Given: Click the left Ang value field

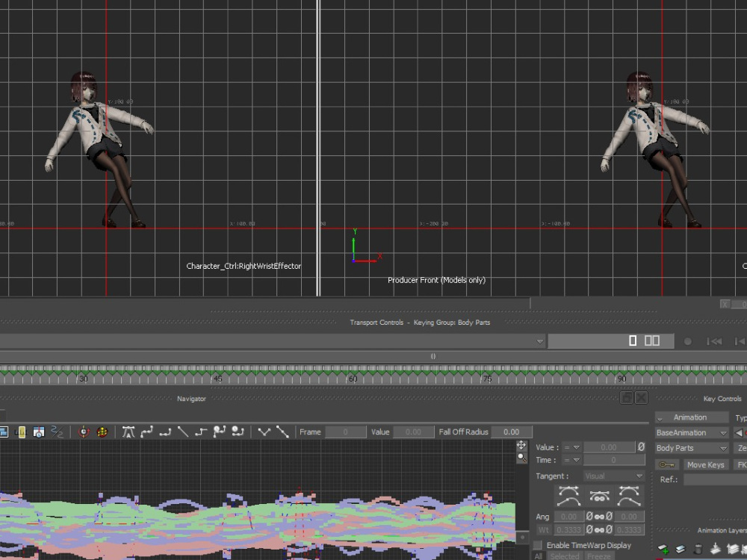Looking at the screenshot, I should [568, 517].
